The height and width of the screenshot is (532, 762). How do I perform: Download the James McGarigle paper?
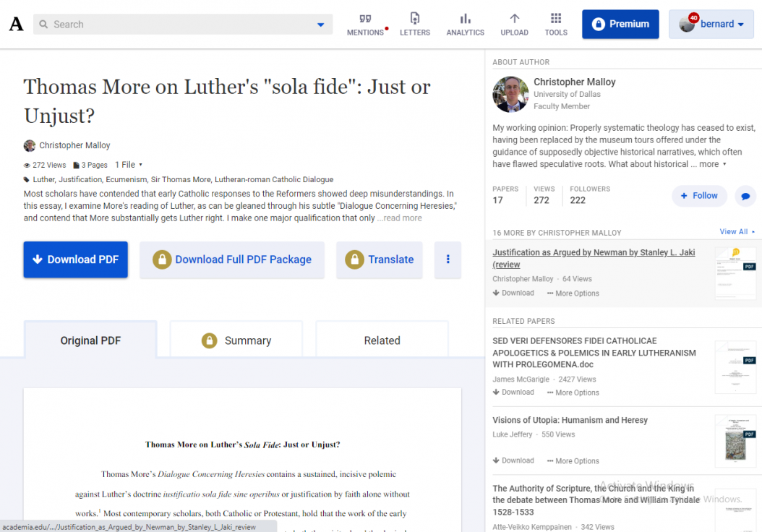point(513,392)
